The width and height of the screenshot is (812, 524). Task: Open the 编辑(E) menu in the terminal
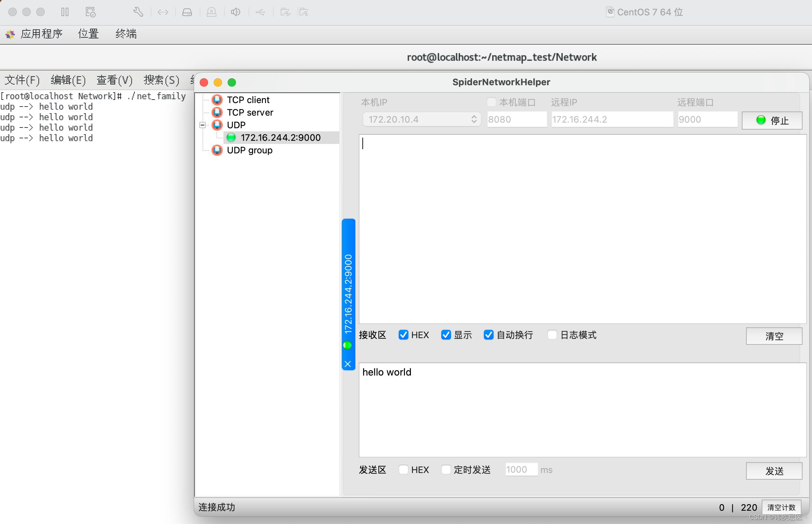click(x=68, y=80)
